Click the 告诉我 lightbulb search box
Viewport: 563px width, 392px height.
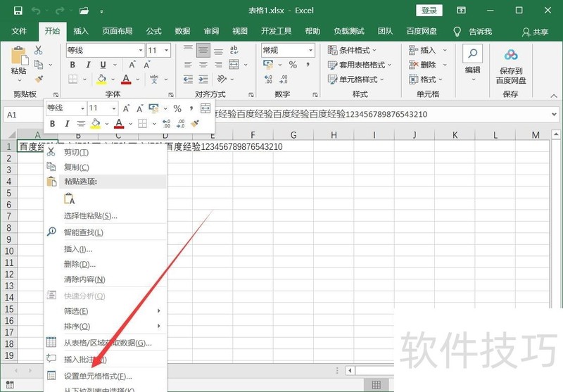pos(473,32)
